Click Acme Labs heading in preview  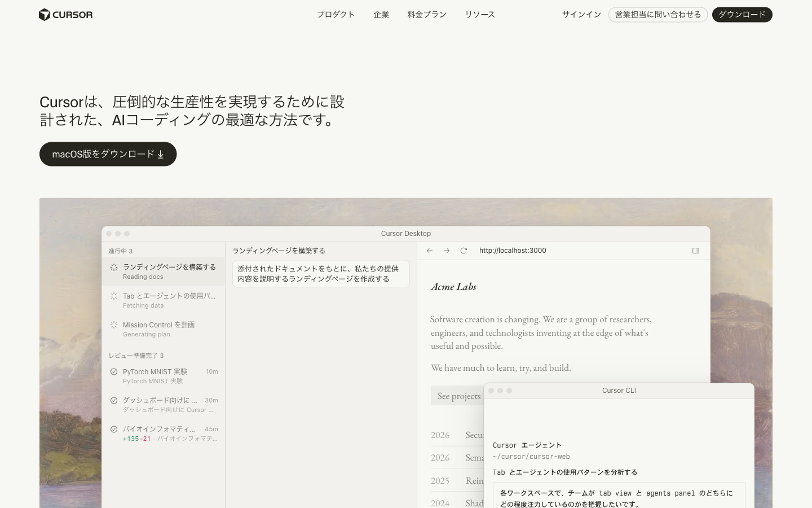[454, 287]
